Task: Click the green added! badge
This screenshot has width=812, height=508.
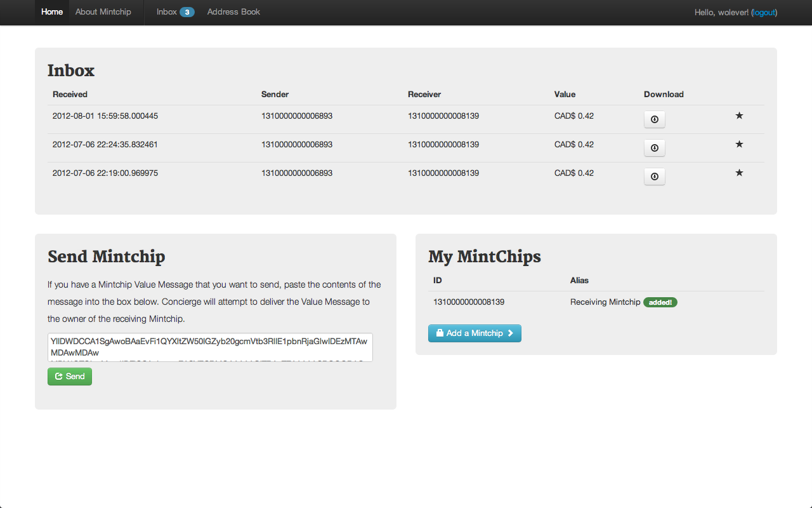Action: tap(660, 302)
